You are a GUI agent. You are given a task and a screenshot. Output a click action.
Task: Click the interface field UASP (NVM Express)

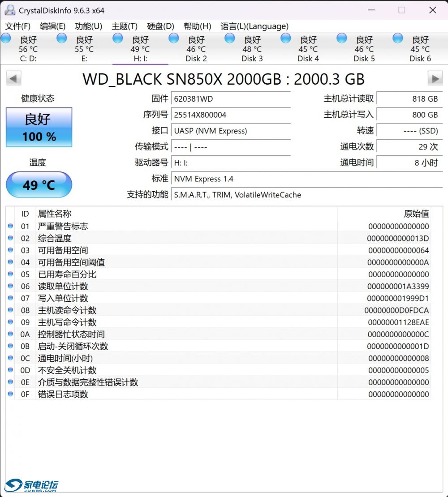coord(231,131)
